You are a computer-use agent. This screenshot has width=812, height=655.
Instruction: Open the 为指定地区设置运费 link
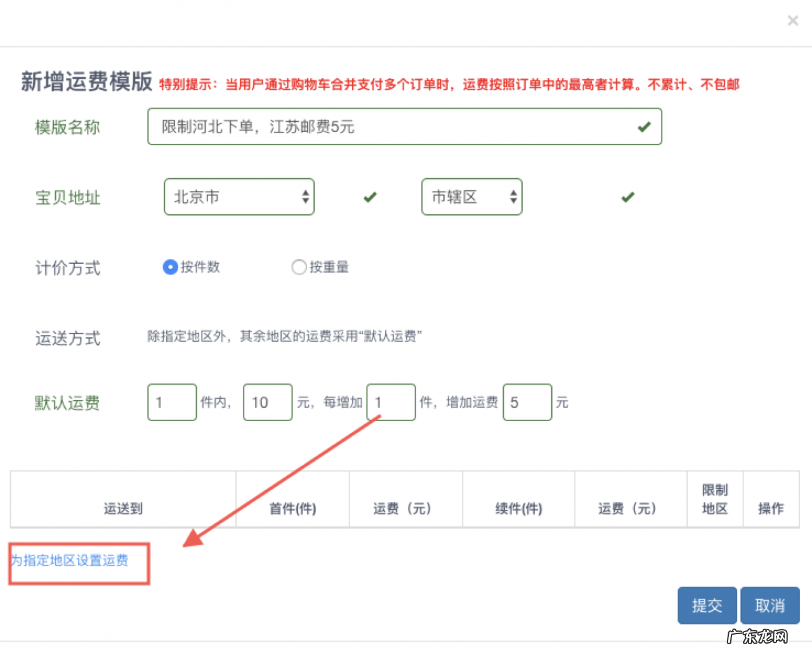tap(69, 561)
